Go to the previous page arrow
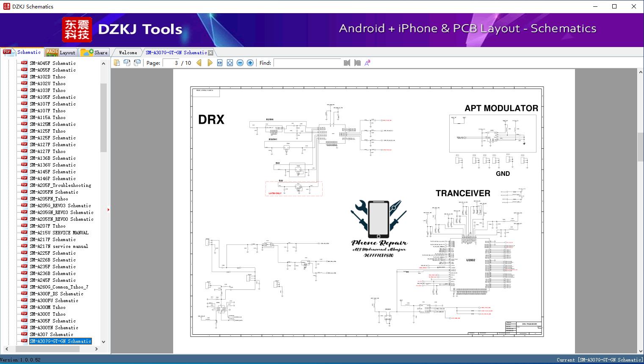The height and width of the screenshot is (364, 644). pyautogui.click(x=199, y=63)
